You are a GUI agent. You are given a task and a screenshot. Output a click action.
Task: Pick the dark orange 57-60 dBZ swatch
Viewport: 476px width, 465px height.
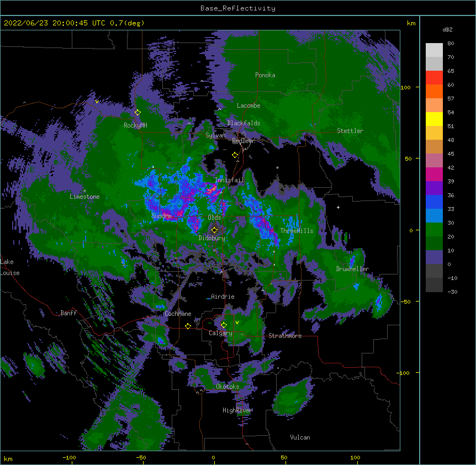pyautogui.click(x=434, y=91)
